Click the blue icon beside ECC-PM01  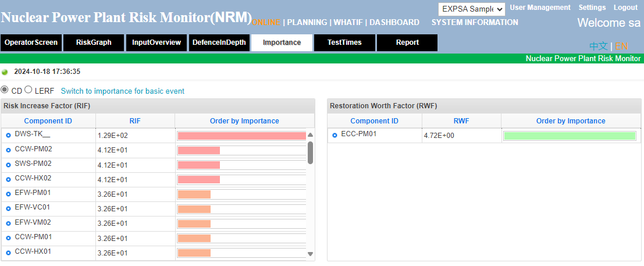[335, 136]
